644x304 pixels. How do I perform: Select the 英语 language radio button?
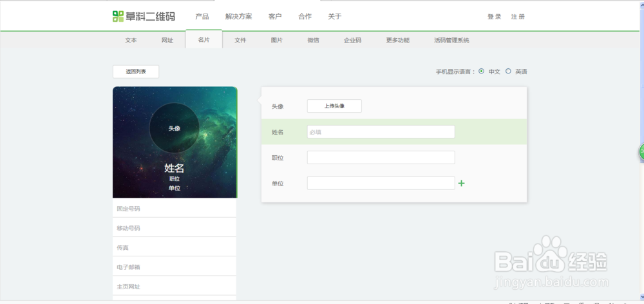(x=508, y=71)
